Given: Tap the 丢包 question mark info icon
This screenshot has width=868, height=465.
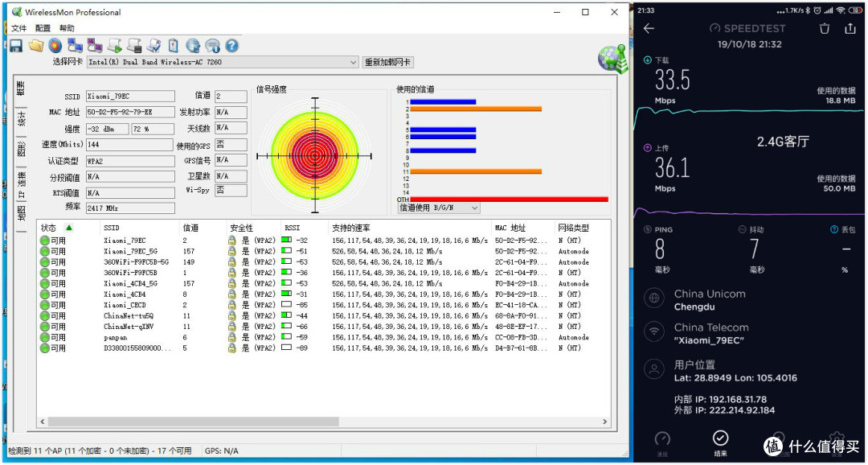Looking at the screenshot, I should (834, 229).
